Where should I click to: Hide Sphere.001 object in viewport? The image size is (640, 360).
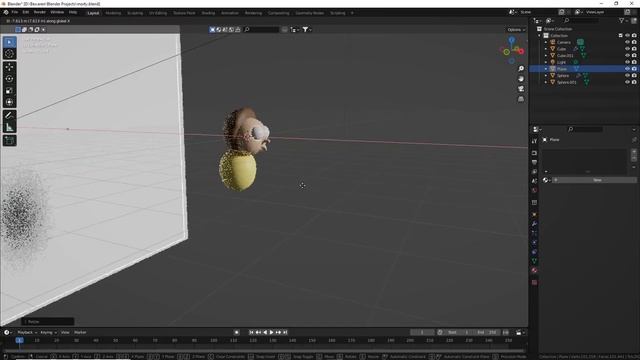(627, 82)
